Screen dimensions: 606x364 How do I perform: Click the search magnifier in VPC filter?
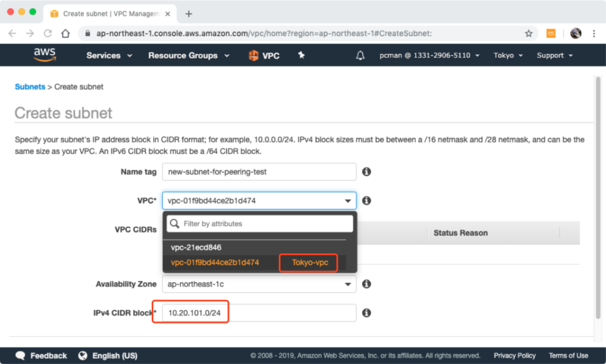[x=175, y=224]
